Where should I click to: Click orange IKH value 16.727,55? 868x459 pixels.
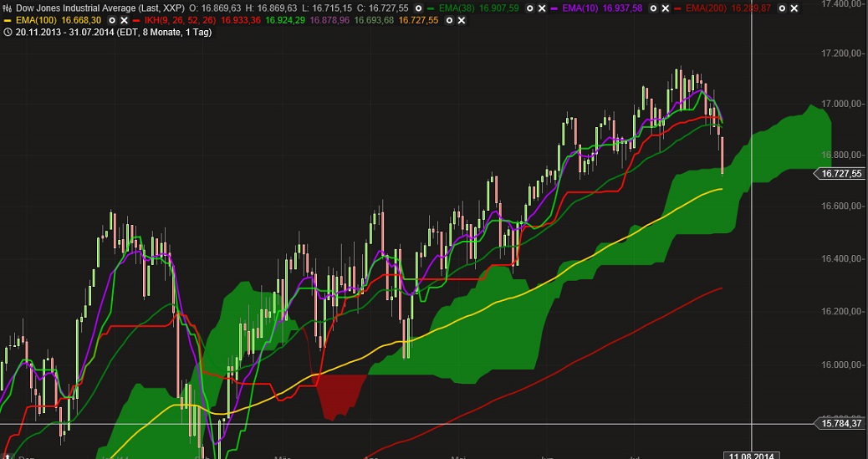(418, 20)
